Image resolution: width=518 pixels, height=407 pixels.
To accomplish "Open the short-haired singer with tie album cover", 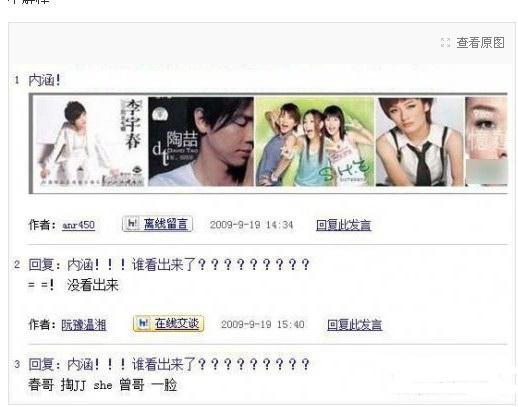I will (x=419, y=142).
